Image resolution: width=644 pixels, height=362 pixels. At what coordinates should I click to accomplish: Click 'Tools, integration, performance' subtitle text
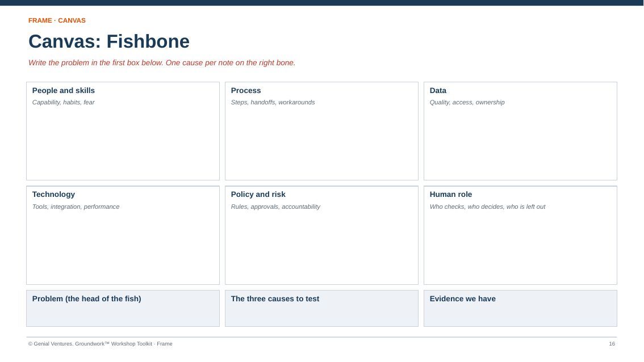[x=76, y=207]
